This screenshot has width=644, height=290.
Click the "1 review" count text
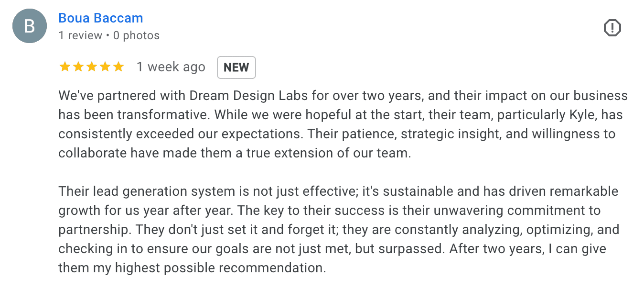(x=80, y=35)
